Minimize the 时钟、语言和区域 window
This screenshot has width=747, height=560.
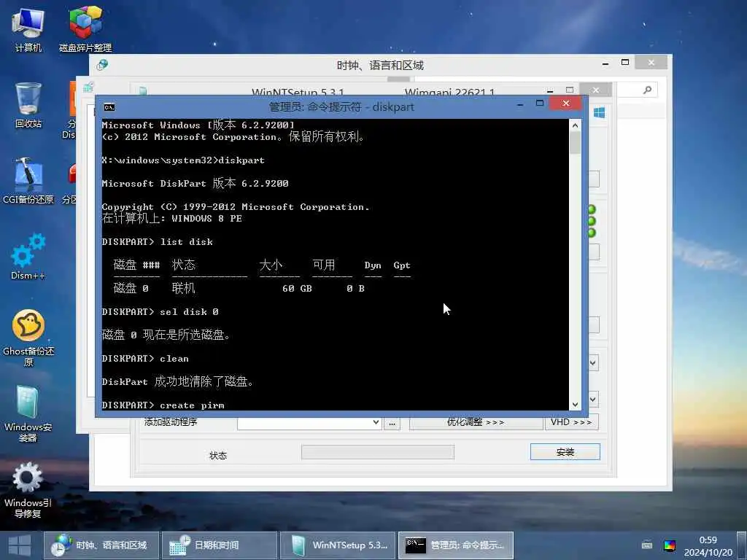coord(605,63)
